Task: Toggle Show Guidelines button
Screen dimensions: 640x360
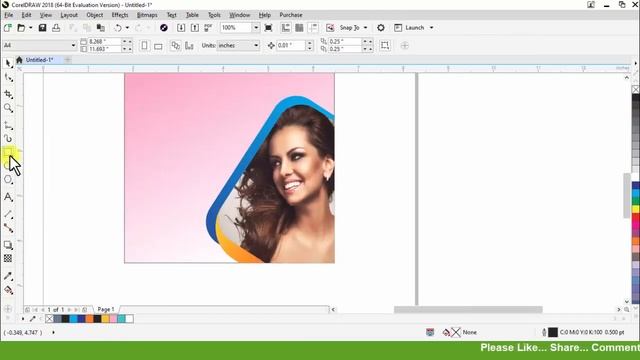Action: [x=313, y=28]
